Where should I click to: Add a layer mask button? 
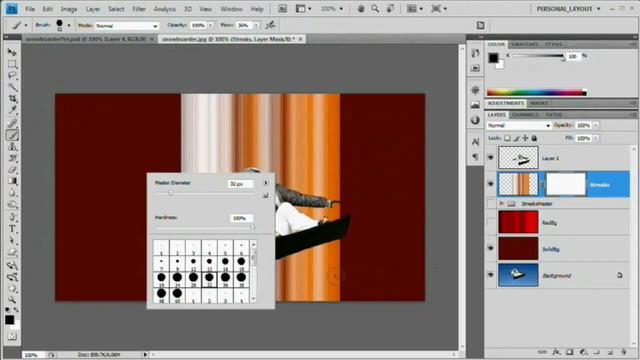pos(570,352)
